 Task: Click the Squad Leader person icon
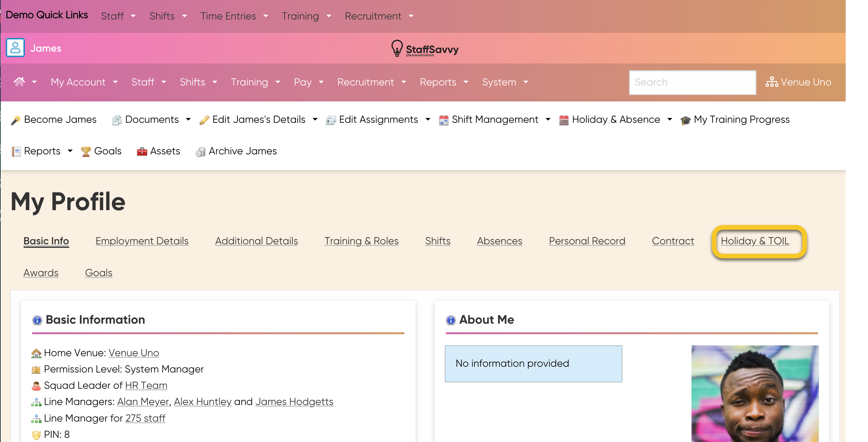[x=36, y=386]
